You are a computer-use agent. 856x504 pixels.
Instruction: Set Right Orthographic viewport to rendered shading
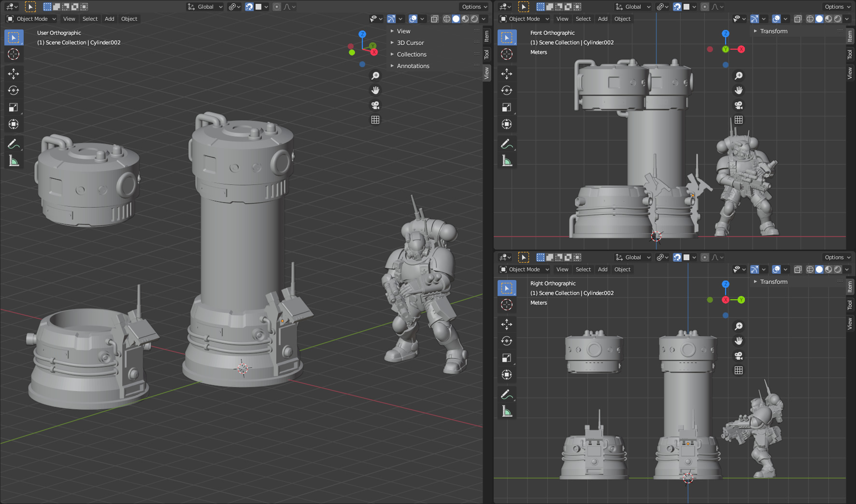[x=838, y=269]
